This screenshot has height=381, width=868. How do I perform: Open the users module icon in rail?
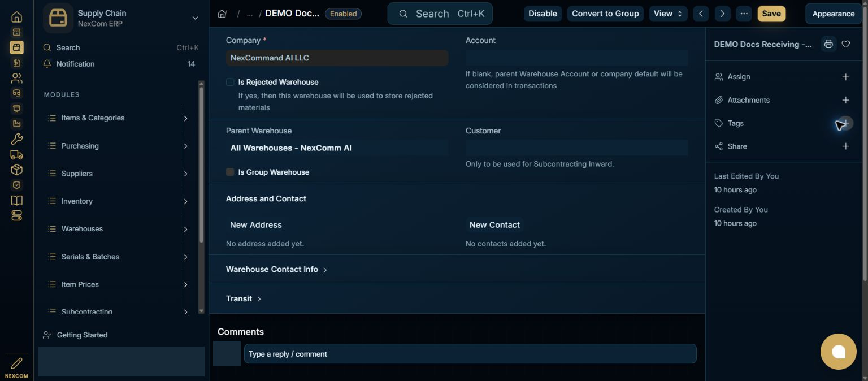16,78
